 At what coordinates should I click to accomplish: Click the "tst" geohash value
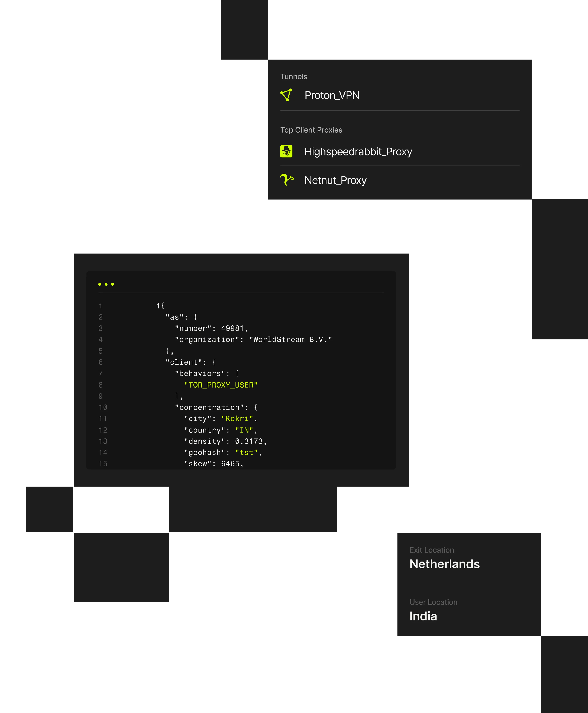click(246, 452)
